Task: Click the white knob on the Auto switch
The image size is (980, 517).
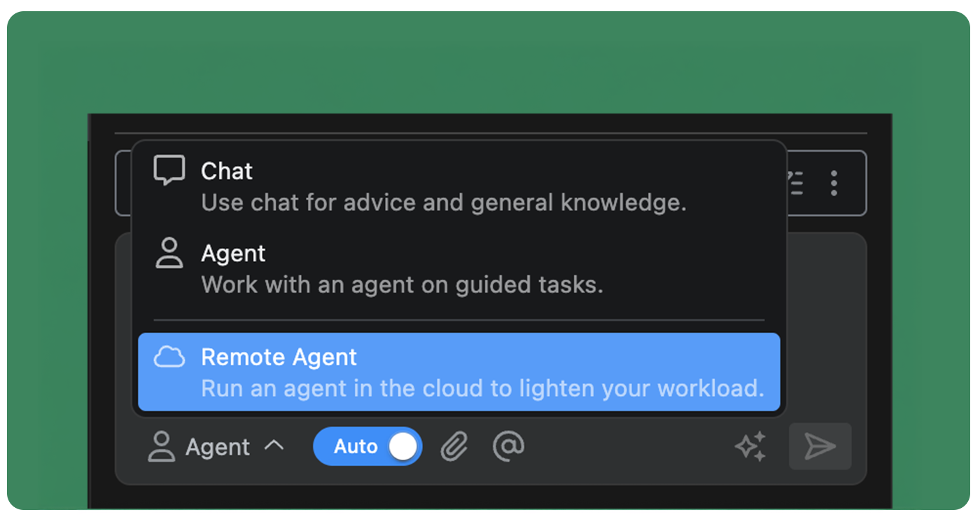Action: coord(404,446)
